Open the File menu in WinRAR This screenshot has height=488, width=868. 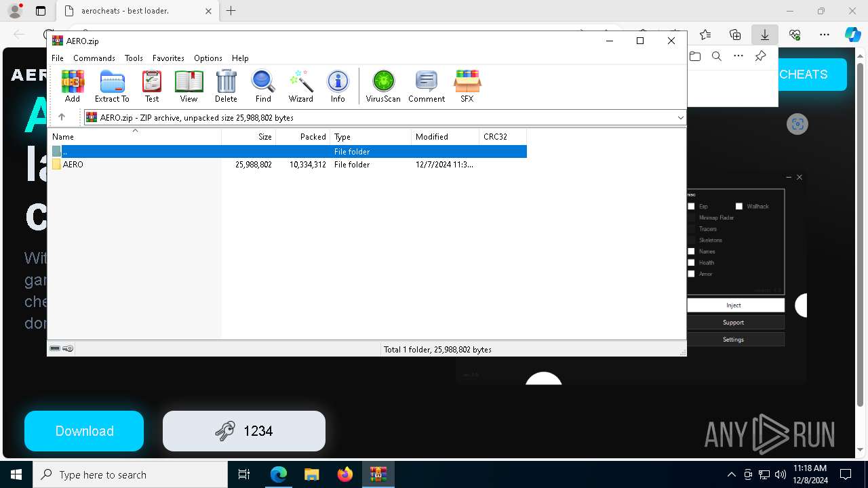(58, 58)
